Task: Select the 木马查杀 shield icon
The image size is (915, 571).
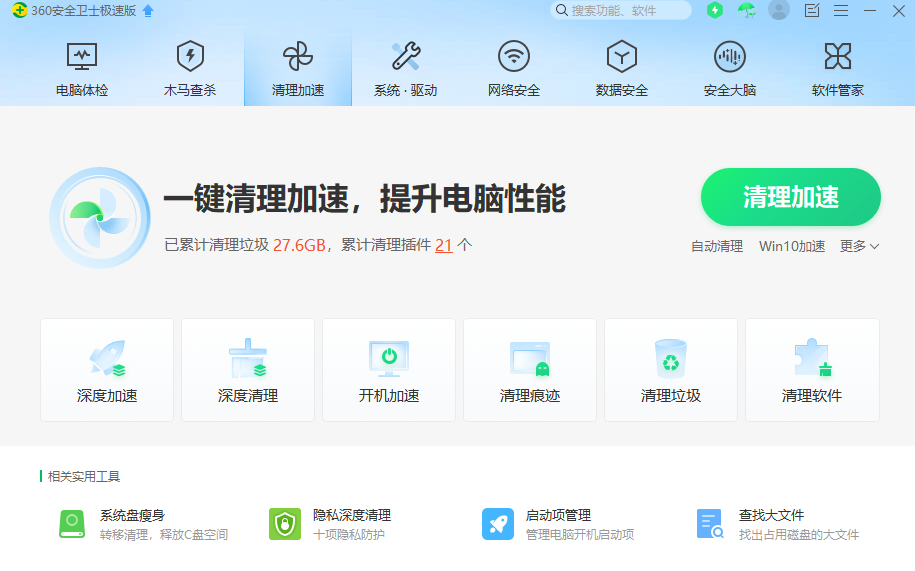Action: tap(190, 56)
